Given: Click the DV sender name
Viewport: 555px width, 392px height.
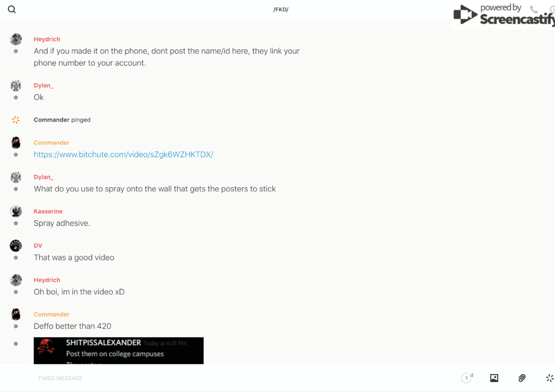Looking at the screenshot, I should (38, 246).
